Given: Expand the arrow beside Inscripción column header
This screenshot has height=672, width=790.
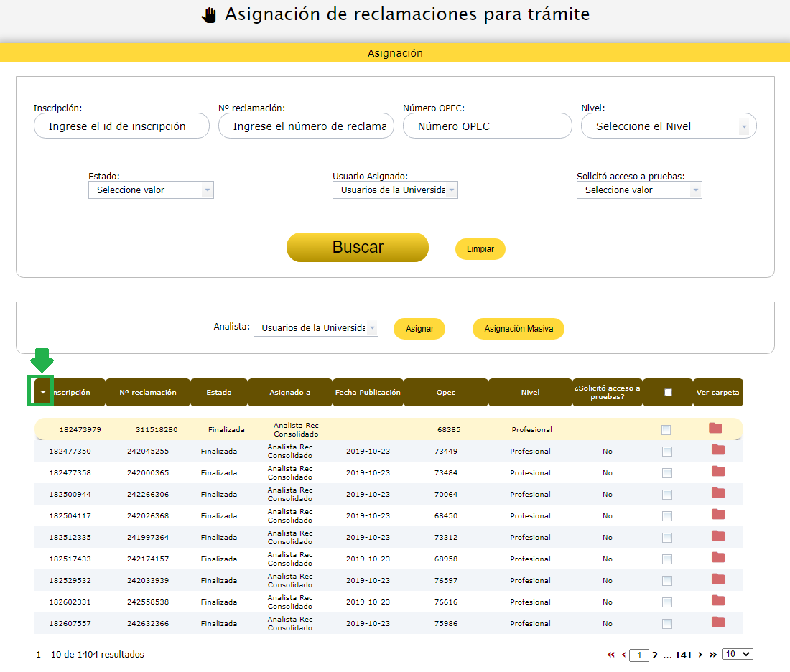Looking at the screenshot, I should 42,393.
